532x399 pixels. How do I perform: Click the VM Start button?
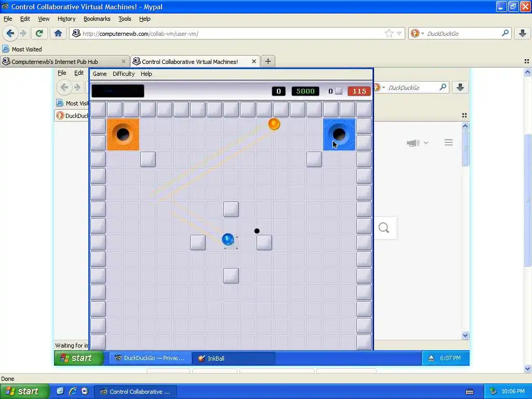(x=79, y=358)
